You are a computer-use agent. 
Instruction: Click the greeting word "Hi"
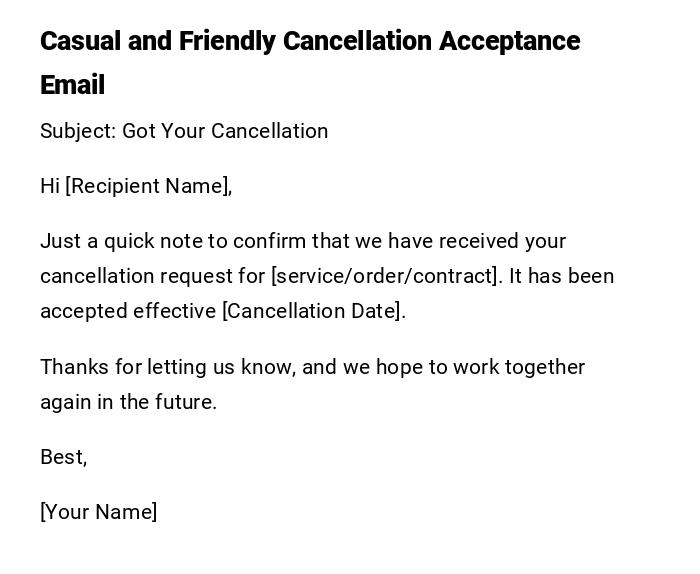click(50, 186)
